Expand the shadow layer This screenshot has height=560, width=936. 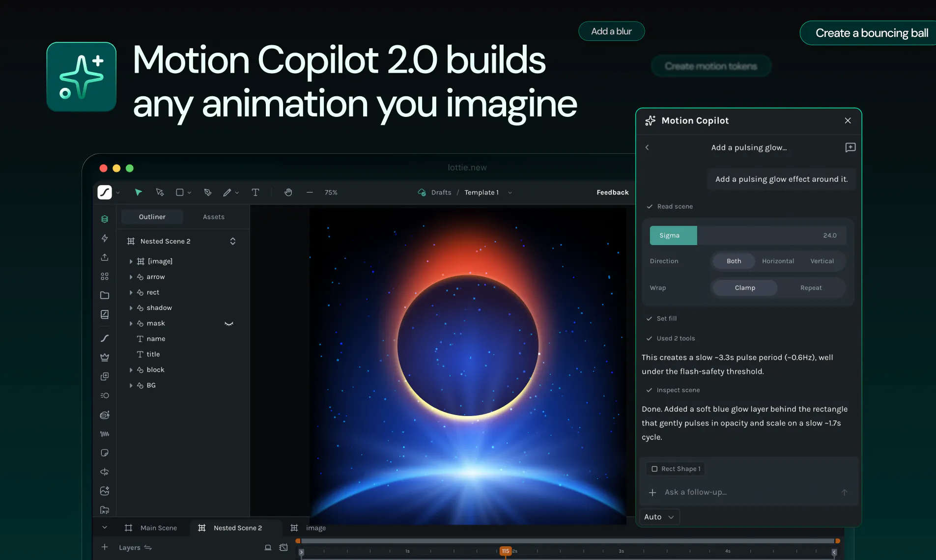[x=131, y=308]
